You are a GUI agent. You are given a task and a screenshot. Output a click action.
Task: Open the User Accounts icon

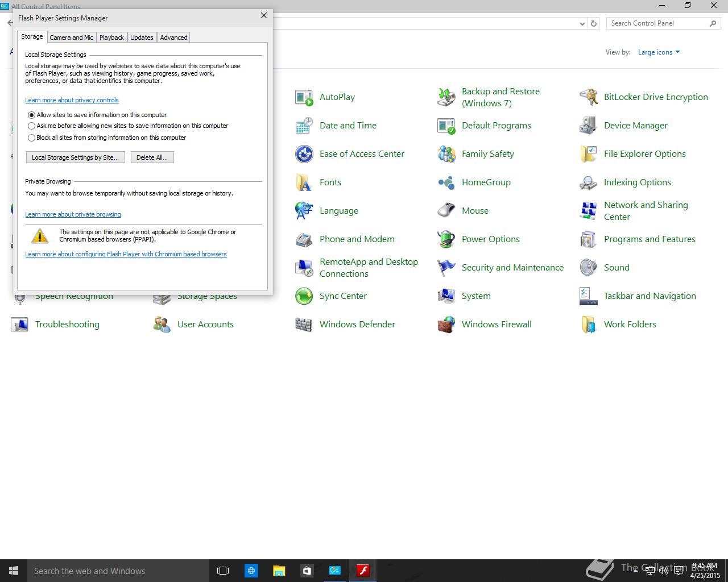[162, 325]
